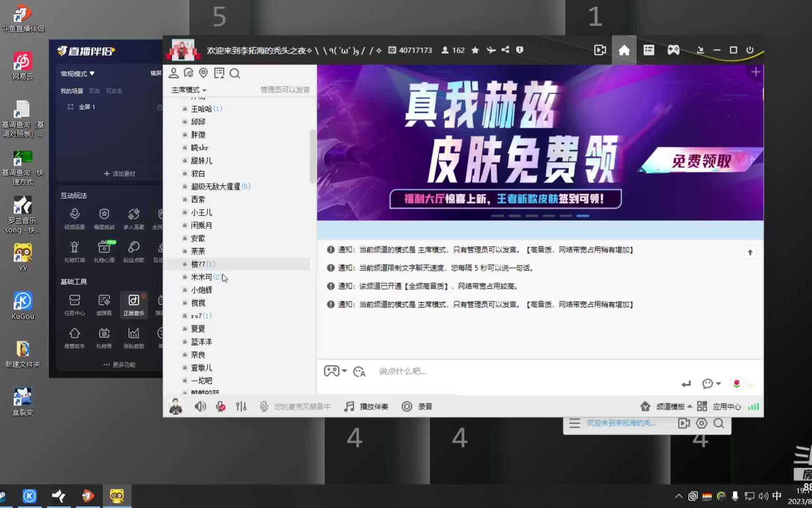Click the flower gift icon in chat box
812x508 pixels.
[x=736, y=384]
